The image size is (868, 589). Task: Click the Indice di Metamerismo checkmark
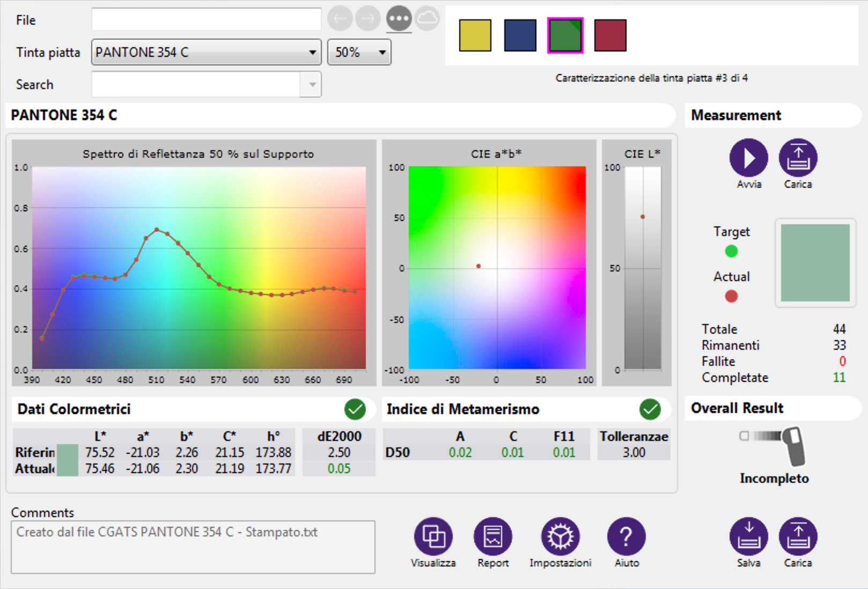pyautogui.click(x=650, y=409)
